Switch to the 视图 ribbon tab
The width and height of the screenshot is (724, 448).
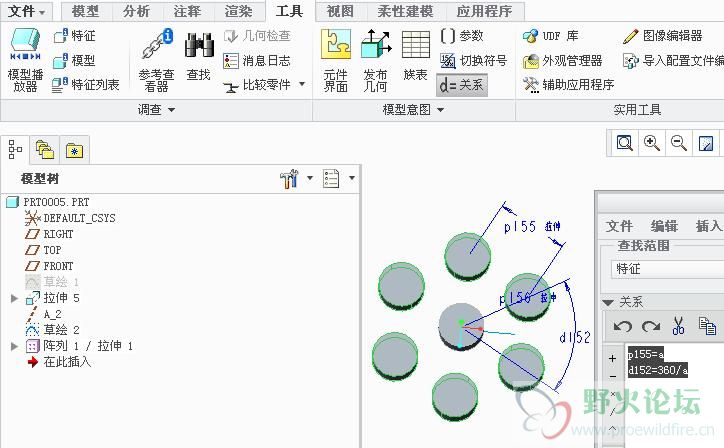(341, 11)
